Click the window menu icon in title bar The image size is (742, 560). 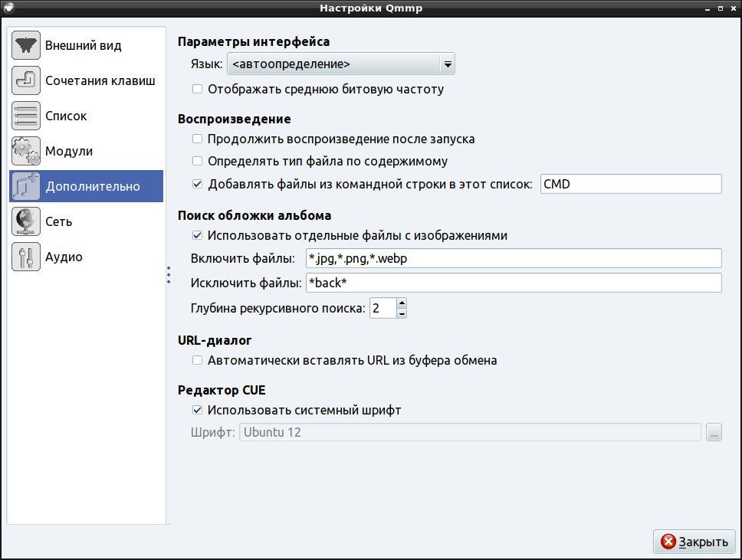(x=8, y=8)
